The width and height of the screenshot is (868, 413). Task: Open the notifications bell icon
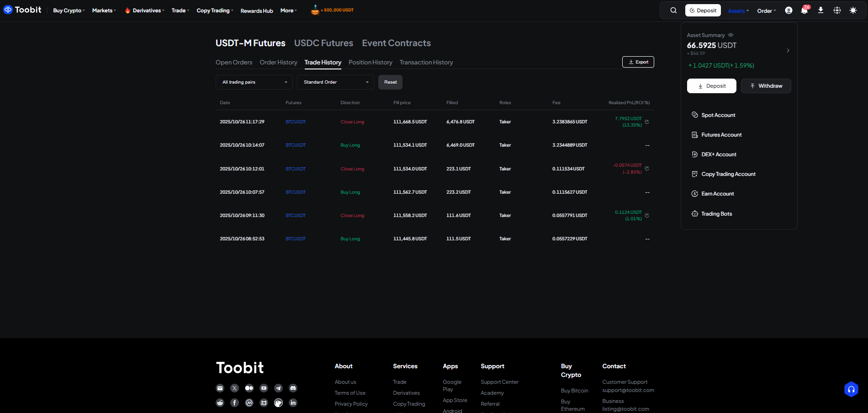(x=804, y=11)
